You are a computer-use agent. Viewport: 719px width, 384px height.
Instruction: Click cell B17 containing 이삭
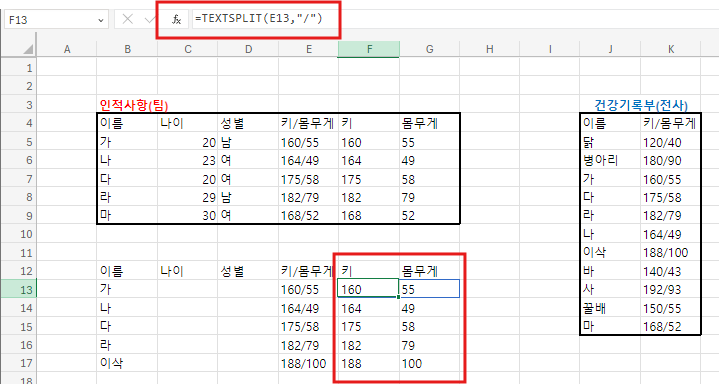[127, 363]
